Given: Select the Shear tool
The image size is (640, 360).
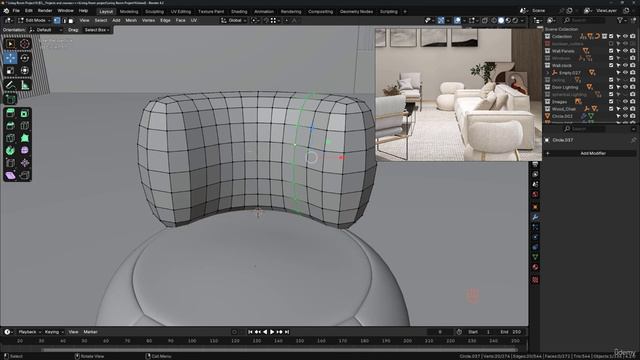Looking at the screenshot, I should [x=10, y=176].
